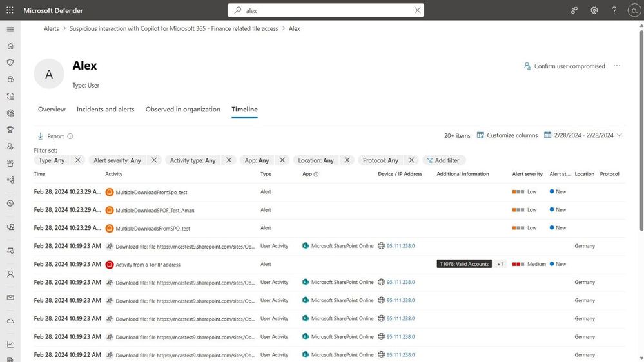The width and height of the screenshot is (644, 362).
Task: Open the user identity icon in sidebar
Action: [10, 274]
